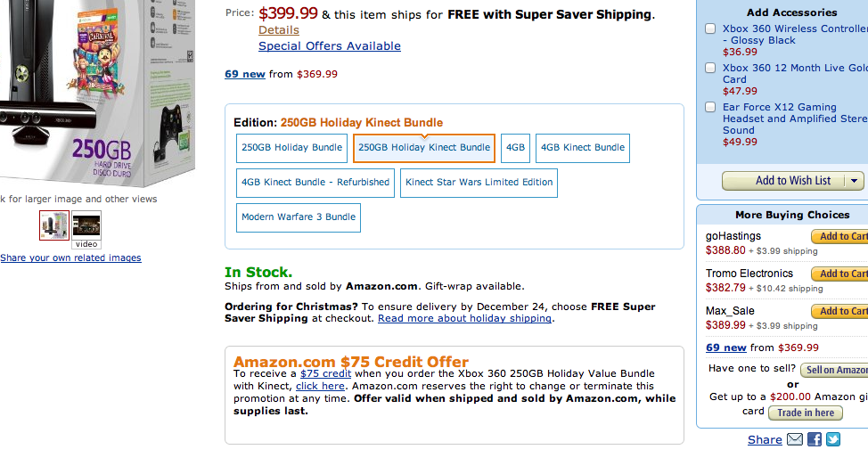The image size is (868, 466).
Task: Tick the Ear Force X12 Gaming Headset box
Action: click(x=710, y=107)
